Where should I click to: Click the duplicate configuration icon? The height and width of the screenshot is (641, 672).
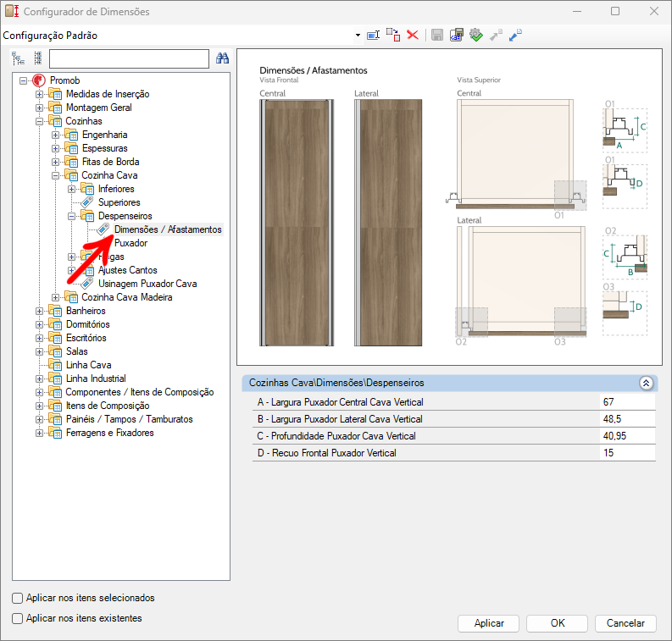point(393,35)
